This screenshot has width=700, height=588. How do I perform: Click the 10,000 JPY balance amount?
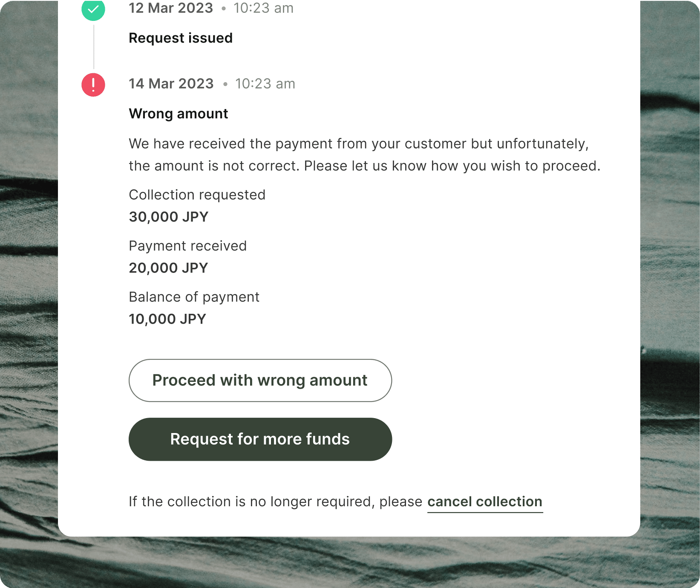[x=167, y=319]
